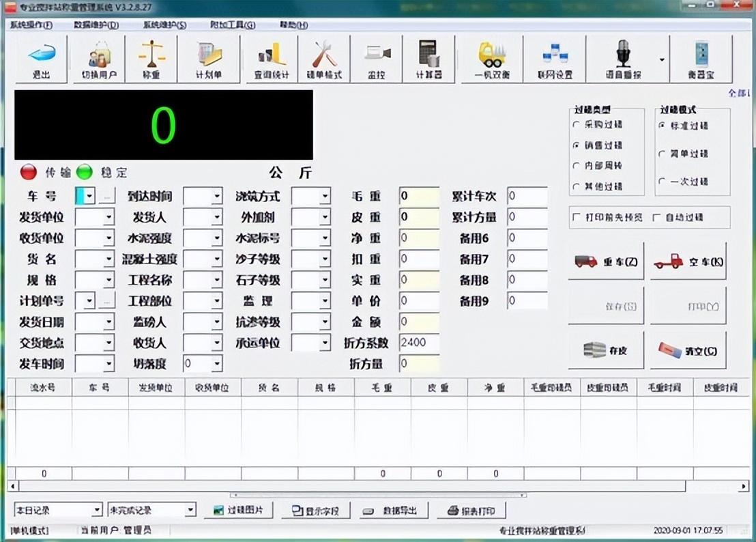This screenshot has height=542, width=756.
Task: Click the horizontal scrollbar left arrow
Action: [x=13, y=486]
